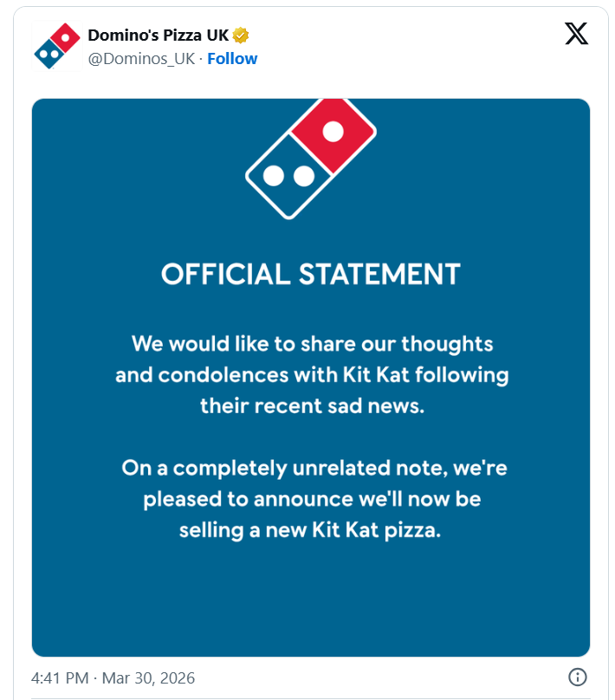This screenshot has width=615, height=700.
Task: Click the info icon below the image
Action: pos(578,677)
